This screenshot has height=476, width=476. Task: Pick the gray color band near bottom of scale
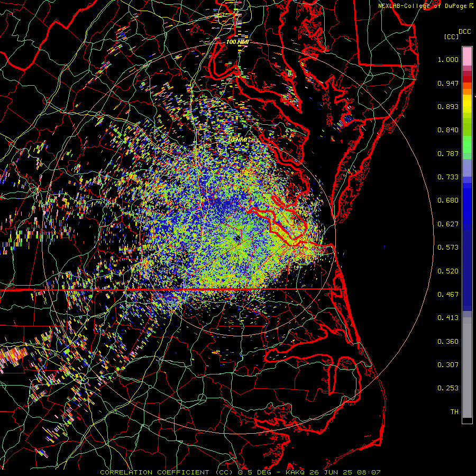pos(467,369)
